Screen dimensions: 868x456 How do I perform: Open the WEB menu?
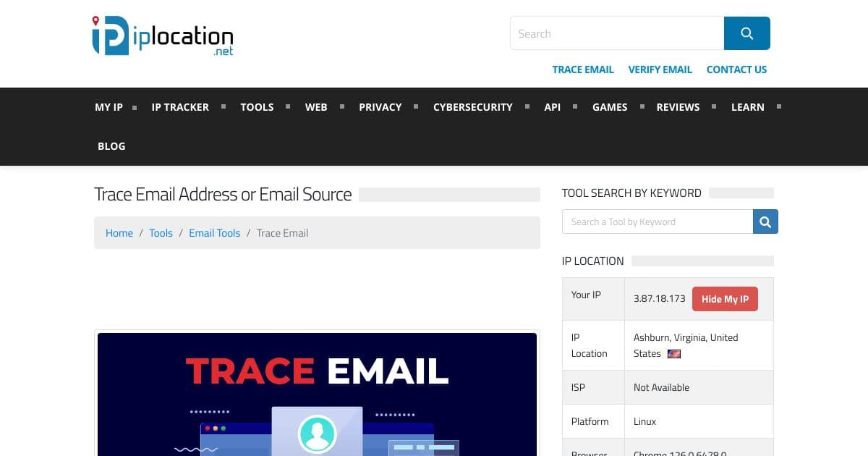316,106
